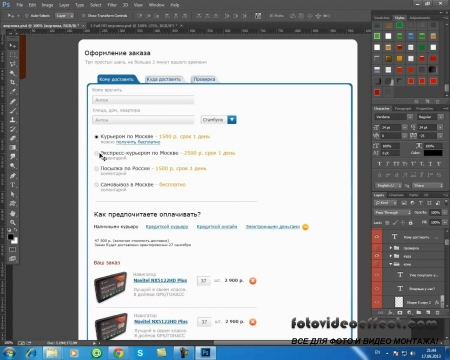Open the Pass Through blend mode dropdown
450x360 pixels.
(393, 212)
